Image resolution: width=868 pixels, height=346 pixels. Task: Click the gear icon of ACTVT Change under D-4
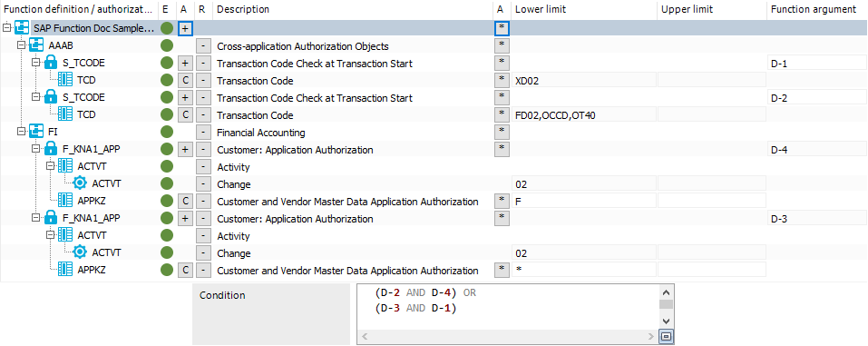point(80,183)
